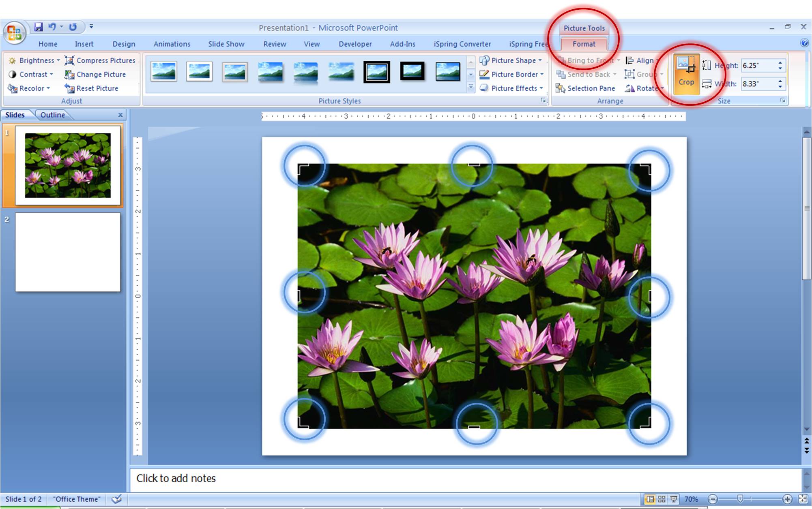
Task: Toggle the Slides panel tab
Action: [15, 115]
